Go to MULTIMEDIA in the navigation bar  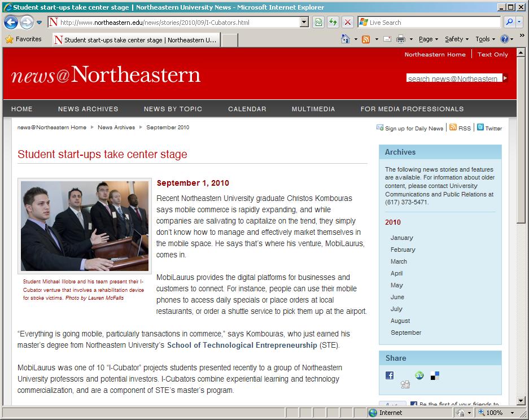(x=313, y=109)
